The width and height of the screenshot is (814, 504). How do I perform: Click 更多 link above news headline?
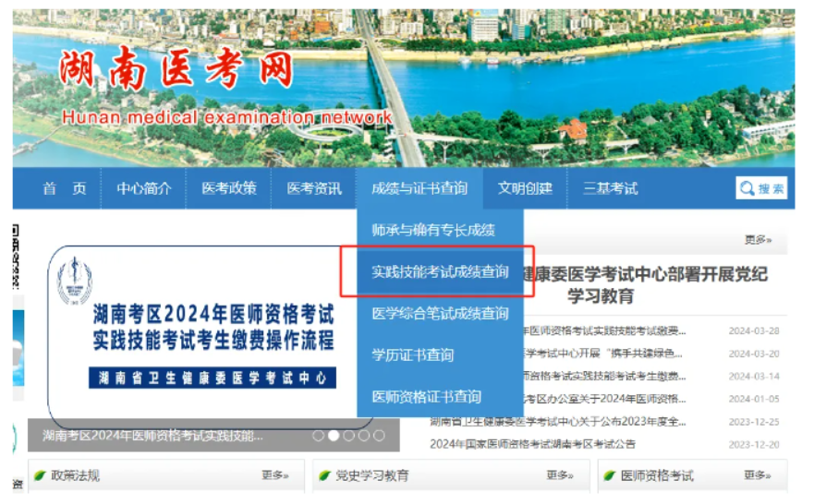click(758, 240)
